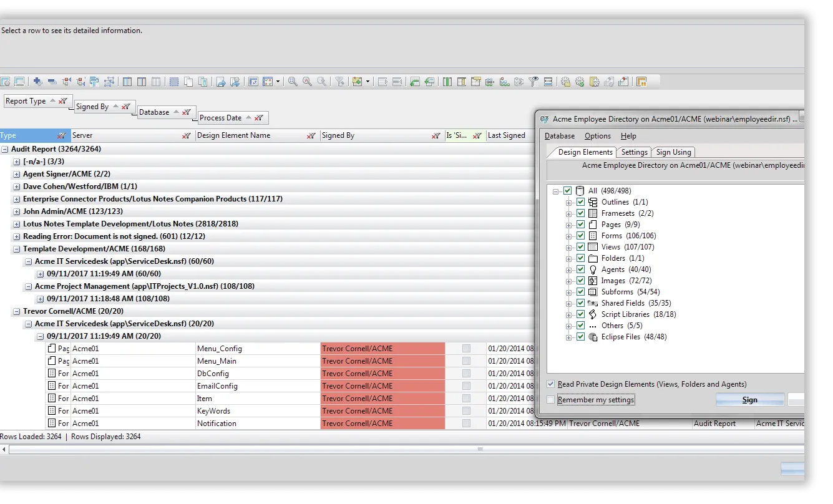Uncheck the Forms design elements checkbox

(581, 236)
